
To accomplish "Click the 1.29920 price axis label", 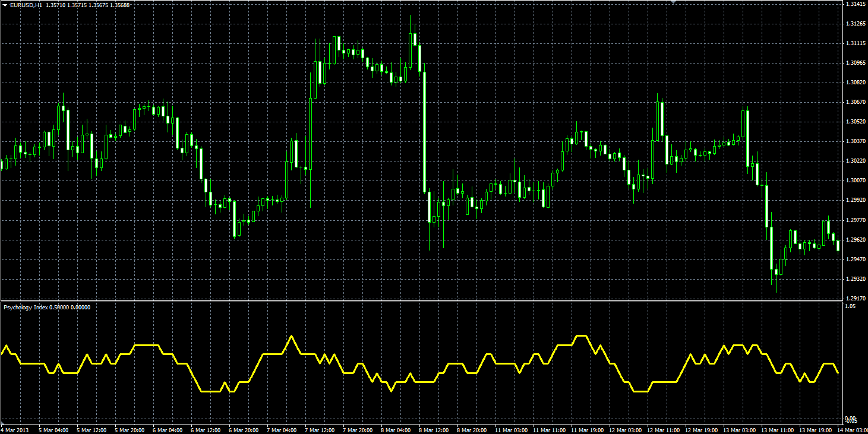I will point(856,200).
